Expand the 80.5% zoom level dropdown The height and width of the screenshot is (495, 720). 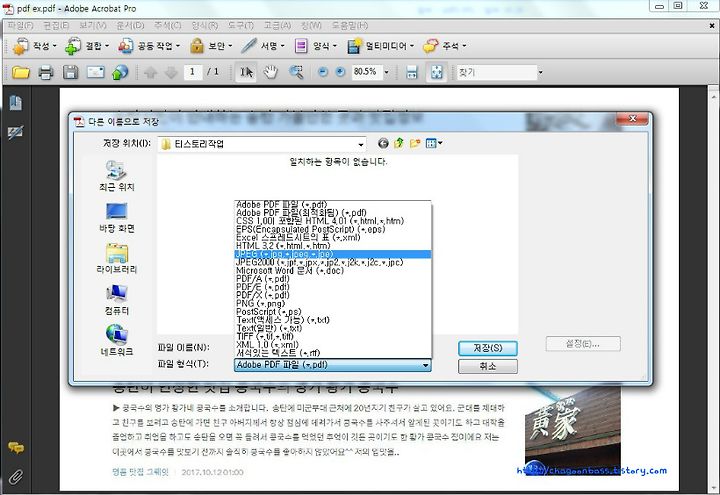[386, 72]
